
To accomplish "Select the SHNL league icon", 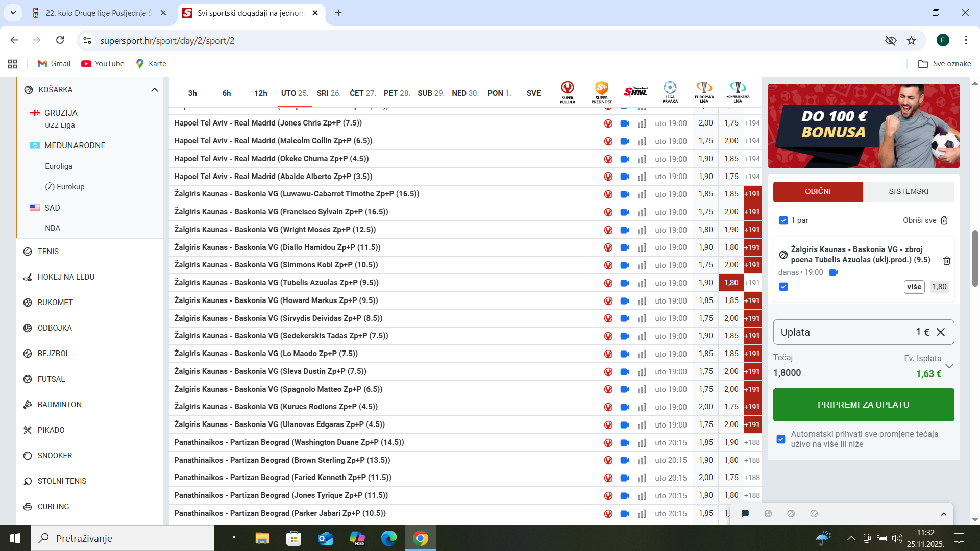I will pos(635,92).
